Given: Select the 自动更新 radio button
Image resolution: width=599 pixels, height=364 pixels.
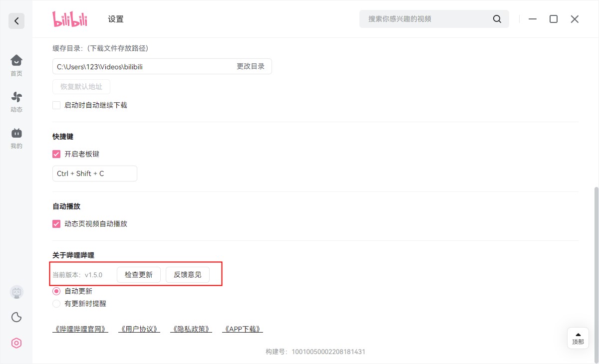Looking at the screenshot, I should point(56,291).
